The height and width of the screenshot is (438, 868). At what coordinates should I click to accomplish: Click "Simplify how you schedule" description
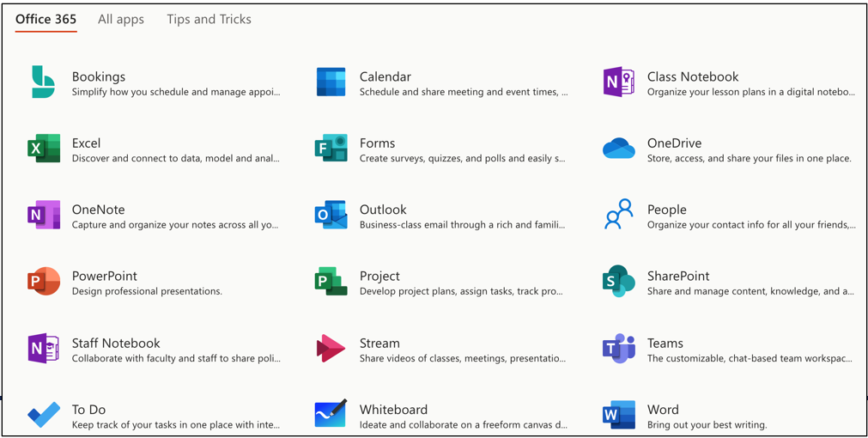177,92
